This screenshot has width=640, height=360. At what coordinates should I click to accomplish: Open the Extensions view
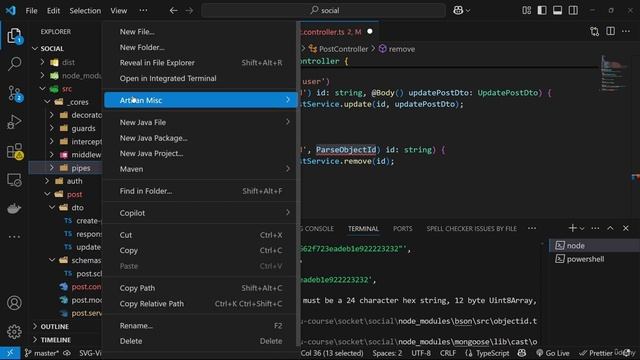14,151
